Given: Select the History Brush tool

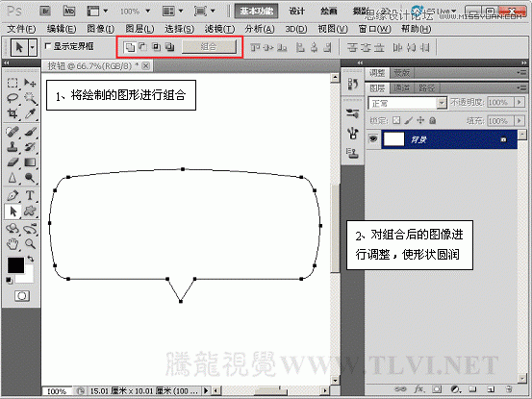Looking at the screenshot, I should tap(30, 147).
